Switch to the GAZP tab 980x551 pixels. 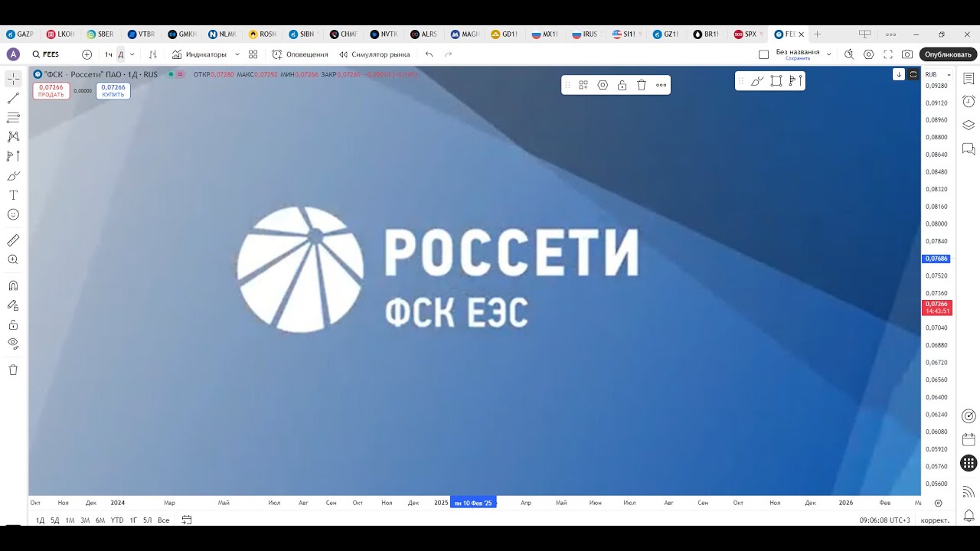tap(21, 34)
